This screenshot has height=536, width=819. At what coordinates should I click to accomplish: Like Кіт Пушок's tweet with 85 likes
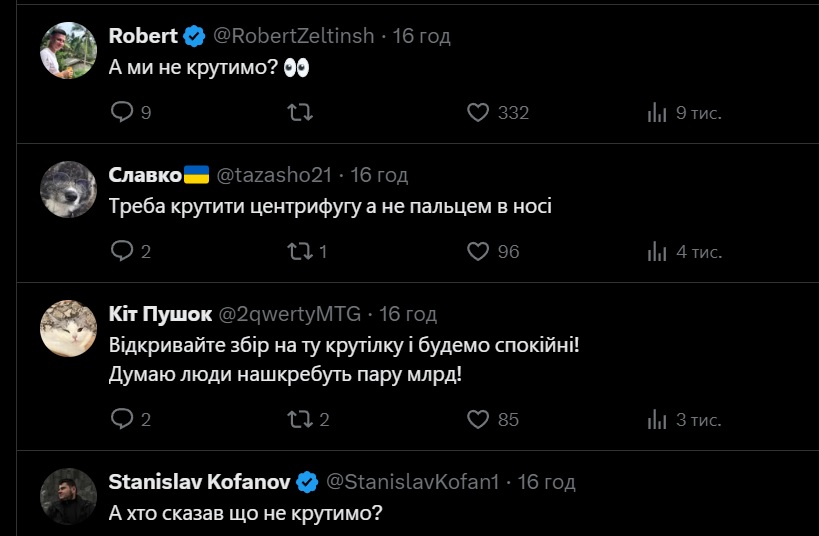tap(479, 419)
